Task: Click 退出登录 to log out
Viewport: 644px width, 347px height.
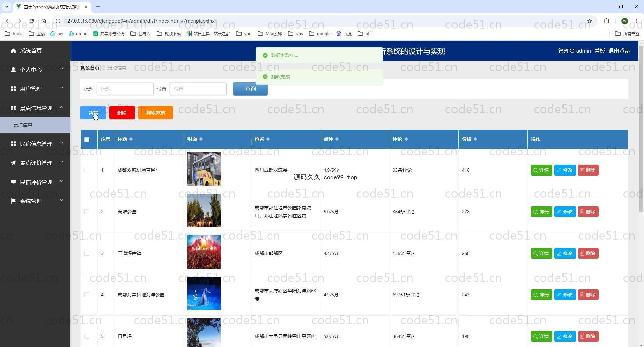Action: click(619, 51)
